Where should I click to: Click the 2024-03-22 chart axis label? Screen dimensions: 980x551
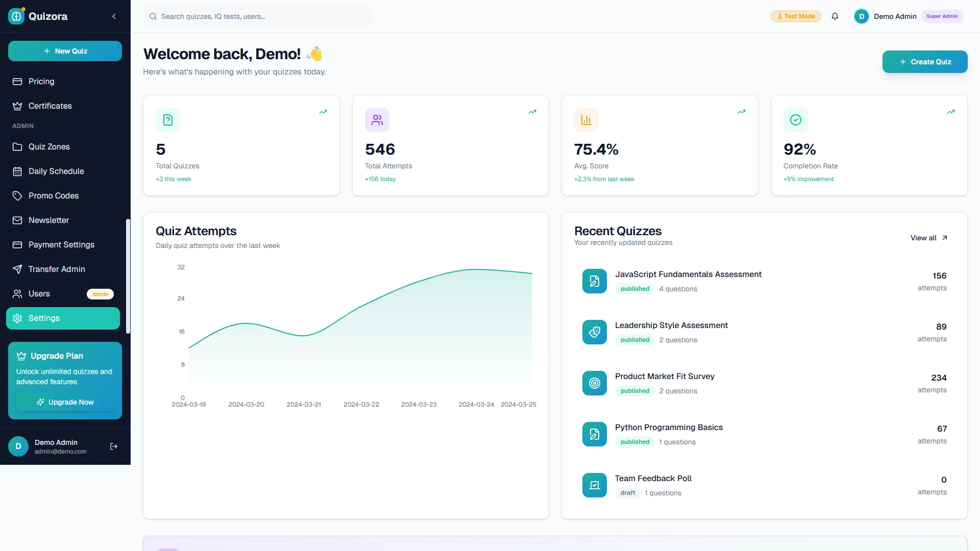click(361, 405)
